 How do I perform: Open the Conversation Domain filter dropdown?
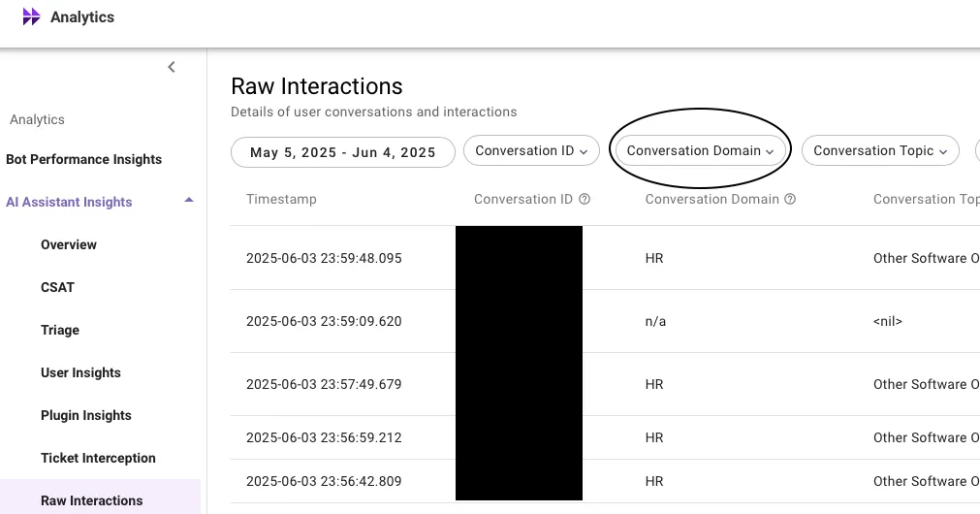click(x=701, y=150)
